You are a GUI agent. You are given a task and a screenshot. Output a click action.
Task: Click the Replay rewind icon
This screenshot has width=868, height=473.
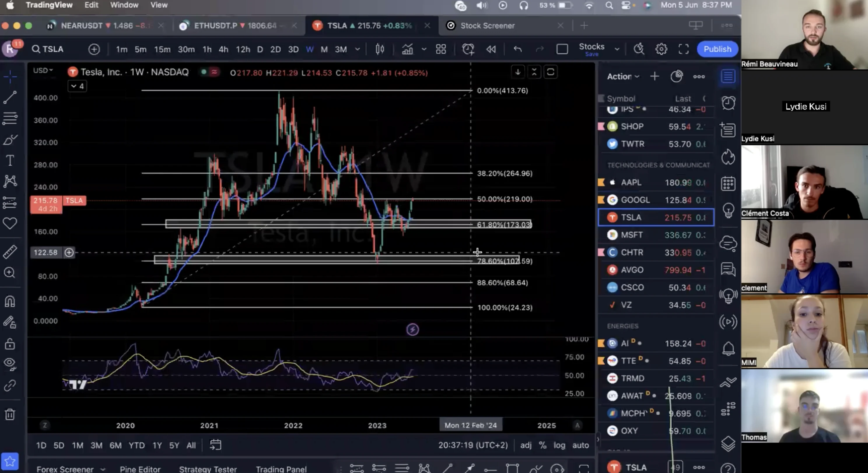point(491,49)
